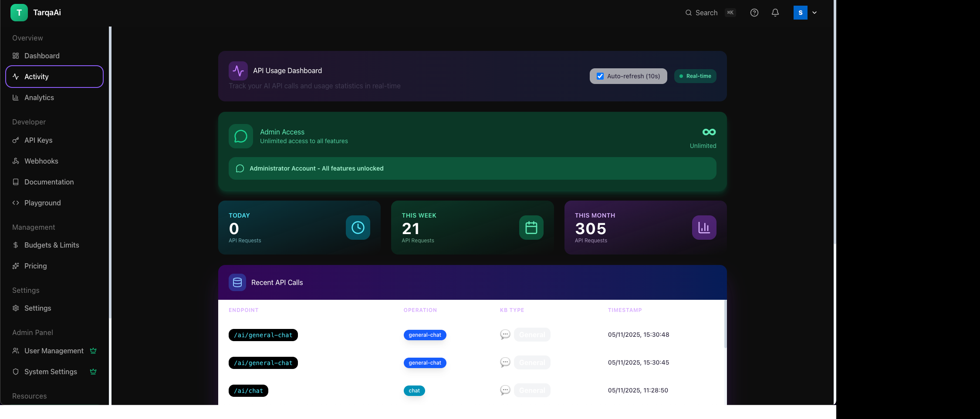Click the API Usage Dashboard pulse icon
The height and width of the screenshot is (419, 980).
238,71
